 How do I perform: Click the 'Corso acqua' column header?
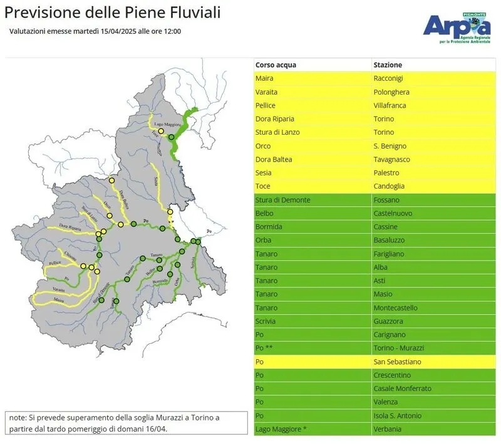click(276, 65)
